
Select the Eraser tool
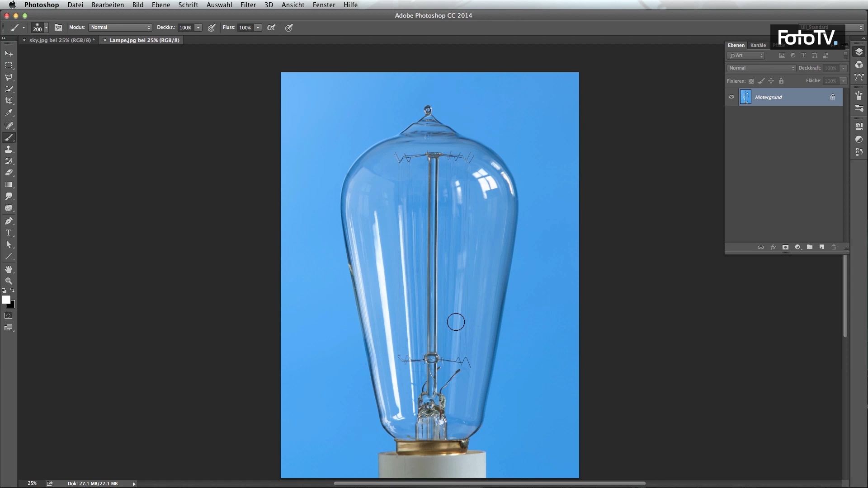tap(9, 173)
